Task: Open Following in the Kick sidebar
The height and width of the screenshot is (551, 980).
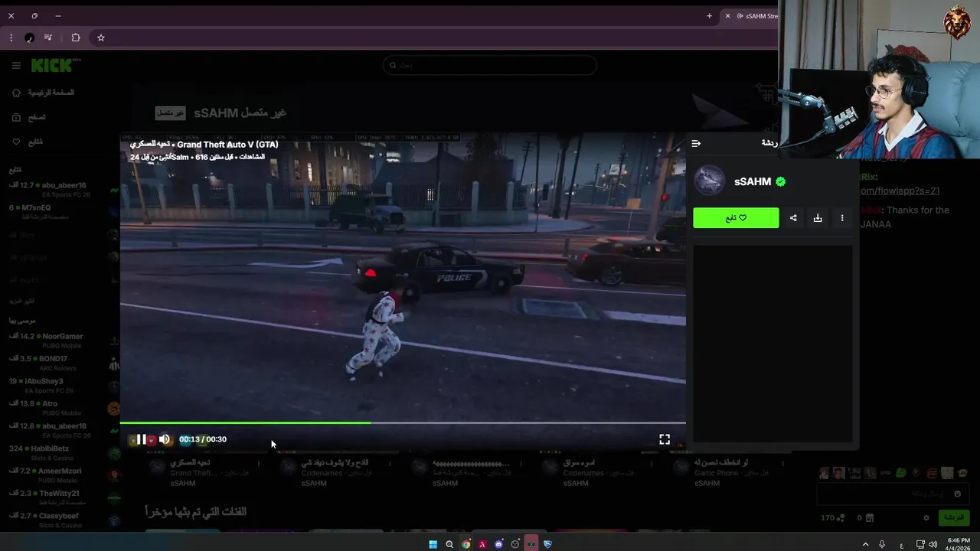Action: point(28,142)
